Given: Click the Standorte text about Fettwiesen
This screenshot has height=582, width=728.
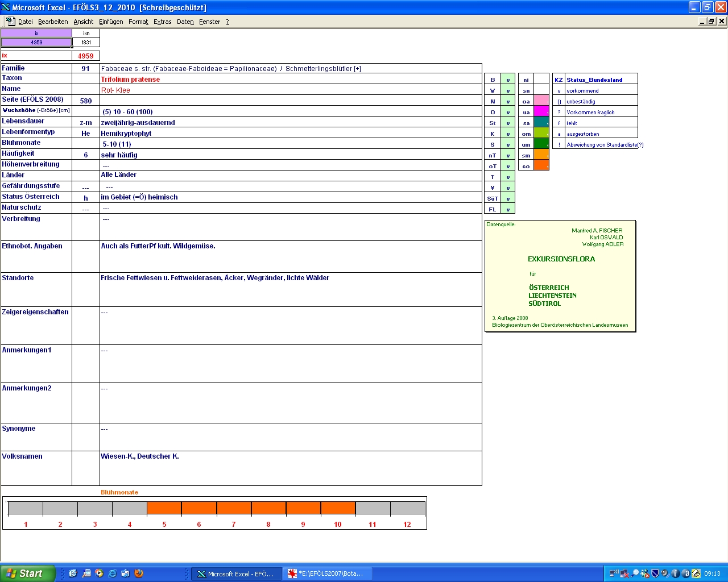Looking at the screenshot, I should 215,278.
